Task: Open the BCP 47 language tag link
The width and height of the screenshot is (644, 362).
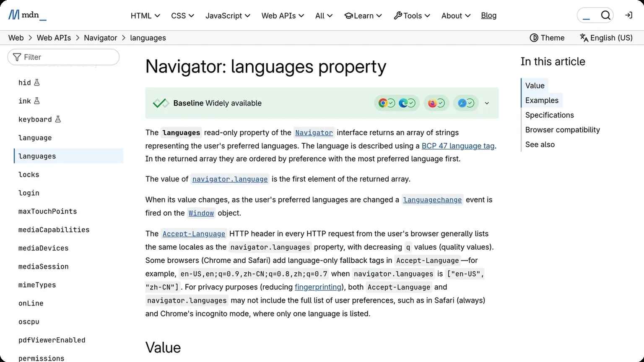Action: 458,146
